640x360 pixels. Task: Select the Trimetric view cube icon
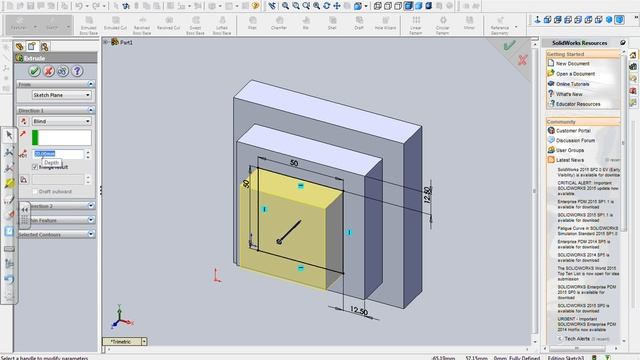(619, 20)
